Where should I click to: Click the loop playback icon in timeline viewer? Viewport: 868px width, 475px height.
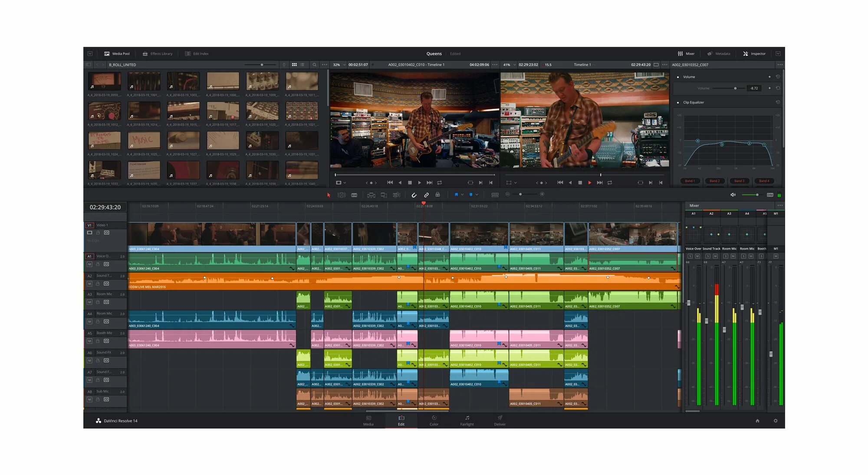[x=610, y=183]
